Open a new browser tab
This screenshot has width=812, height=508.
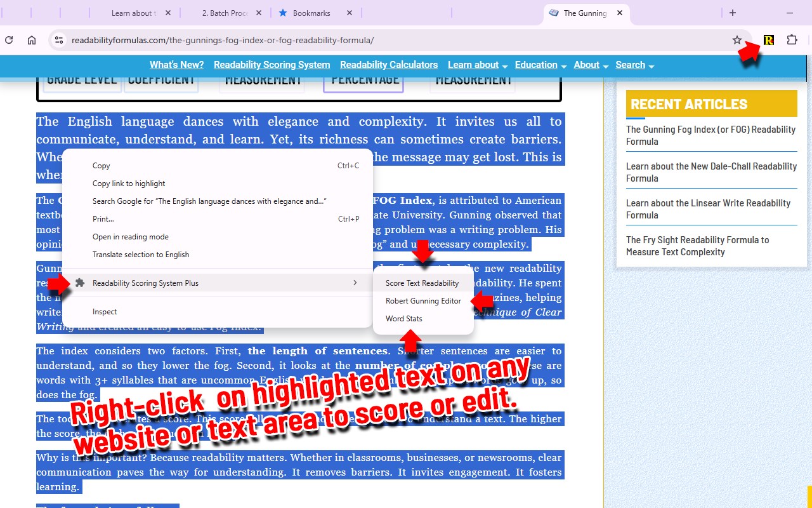point(733,13)
